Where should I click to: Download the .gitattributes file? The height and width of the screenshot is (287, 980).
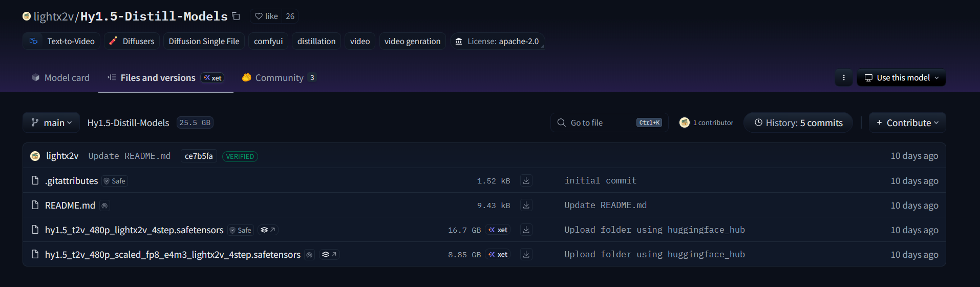point(526,180)
